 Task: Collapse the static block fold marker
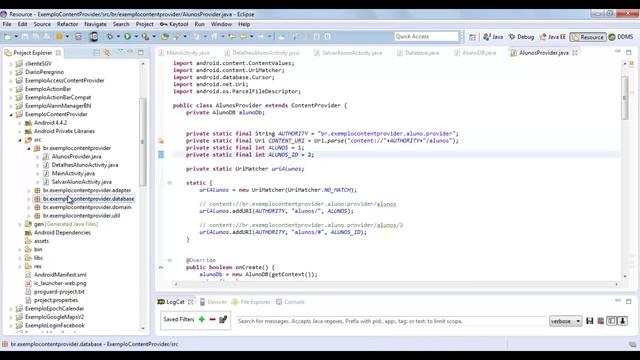click(169, 183)
